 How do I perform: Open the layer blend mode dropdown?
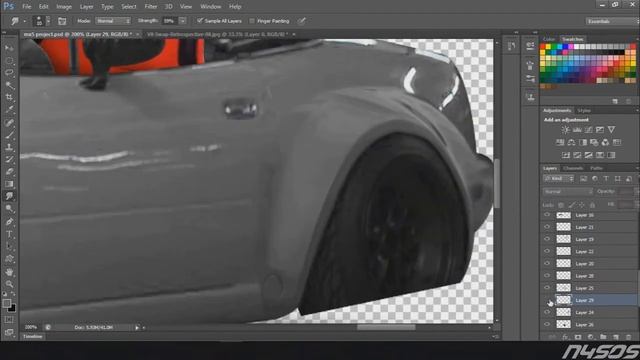(x=567, y=191)
